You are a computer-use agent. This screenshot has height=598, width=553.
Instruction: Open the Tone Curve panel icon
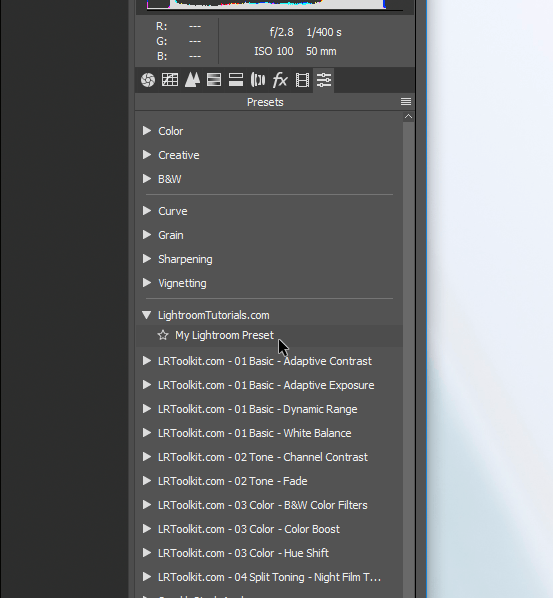click(x=170, y=80)
